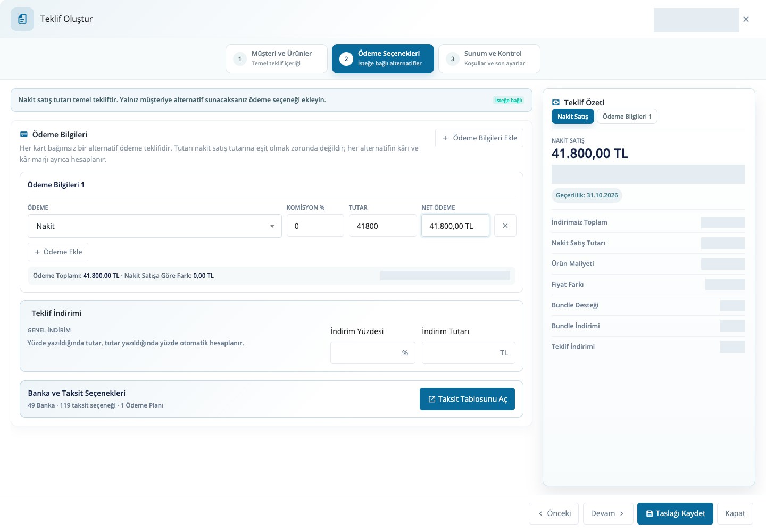Go back with the Önceki button
Image resolution: width=766 pixels, height=532 pixels.
click(x=554, y=513)
